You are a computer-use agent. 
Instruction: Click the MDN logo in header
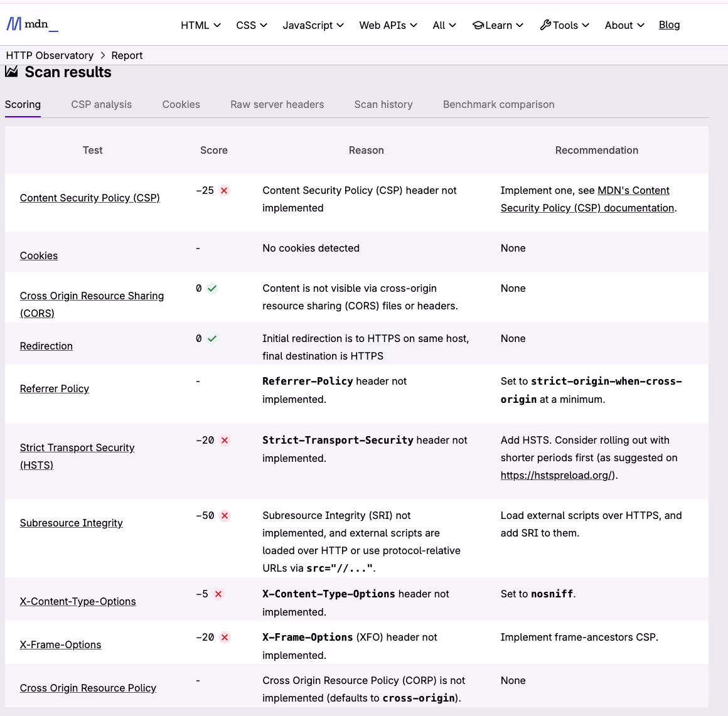[32, 24]
